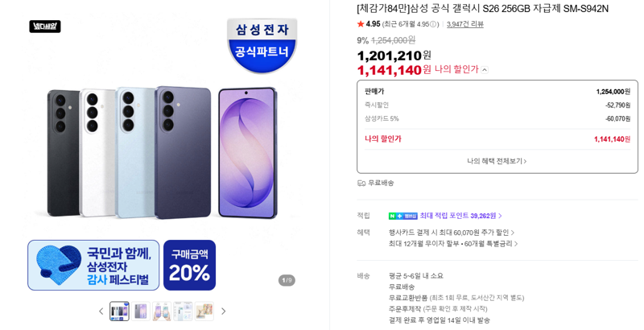Viewport: 644px width, 330px height.
Task: Open 행사카드 결제 시 추가 할인 details
Action: pos(452,233)
